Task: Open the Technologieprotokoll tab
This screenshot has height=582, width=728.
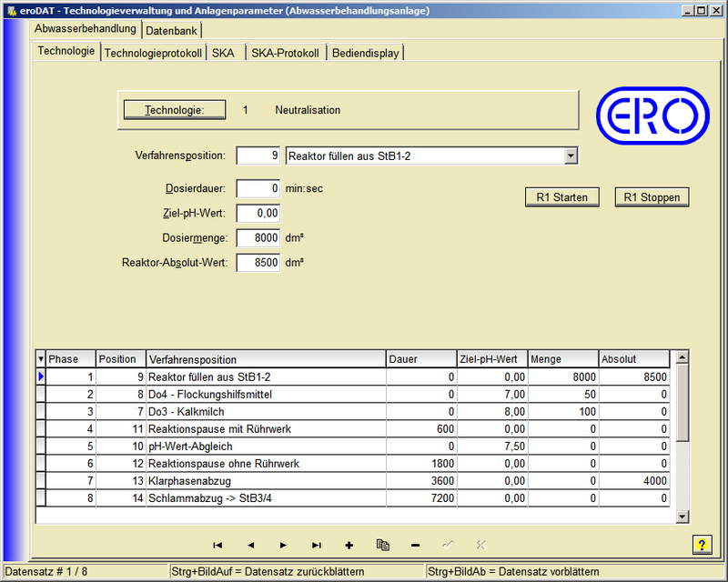Action: pyautogui.click(x=153, y=53)
